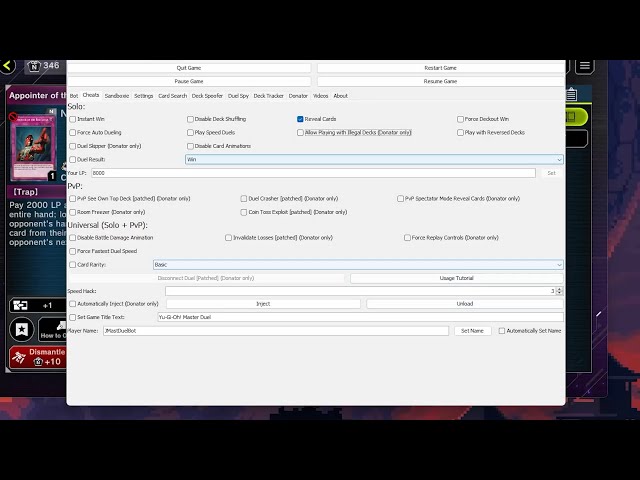Viewport: 640px width, 480px height.
Task: Click the Inject button
Action: [x=263, y=304]
